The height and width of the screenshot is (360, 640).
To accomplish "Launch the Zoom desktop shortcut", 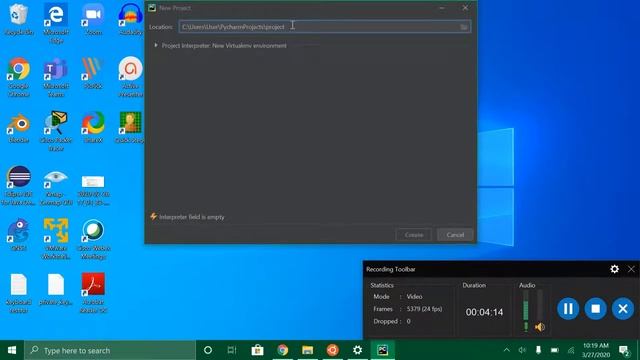I will 93,19.
